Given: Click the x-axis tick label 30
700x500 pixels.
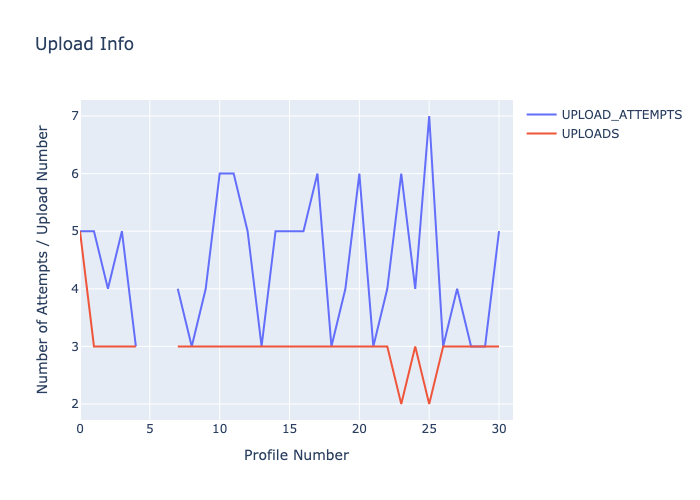Looking at the screenshot, I should coord(499,429).
